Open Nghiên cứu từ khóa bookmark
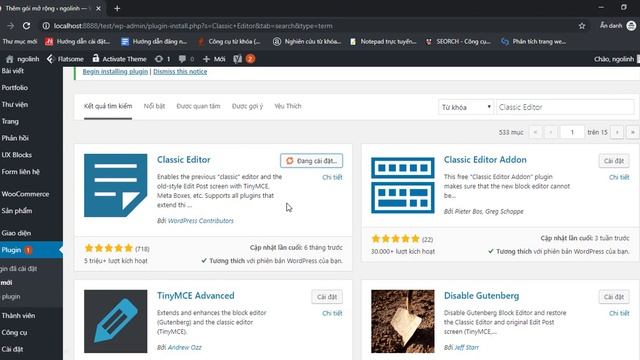Viewport: 640px width, 360px height. (x=307, y=41)
